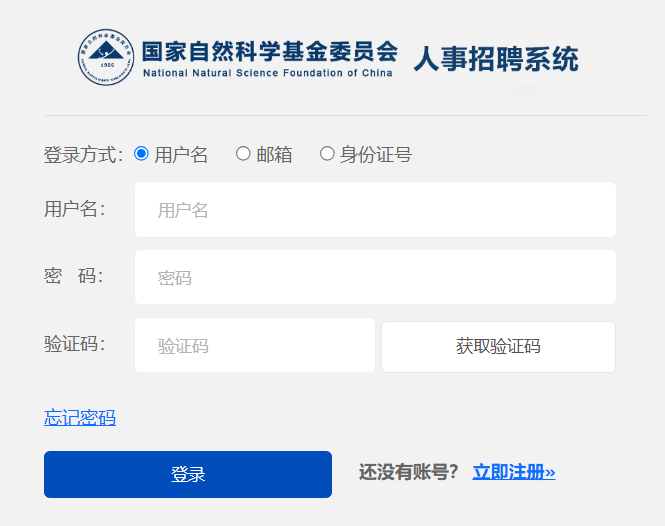Click the 国家自然科学基金委员会 title text
This screenshot has width=665, height=526.
tap(270, 52)
